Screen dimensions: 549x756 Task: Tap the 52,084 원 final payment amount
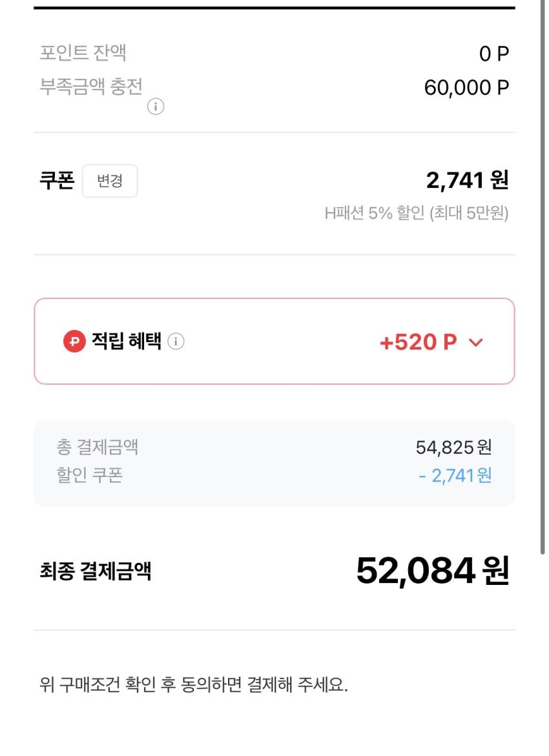tap(432, 570)
